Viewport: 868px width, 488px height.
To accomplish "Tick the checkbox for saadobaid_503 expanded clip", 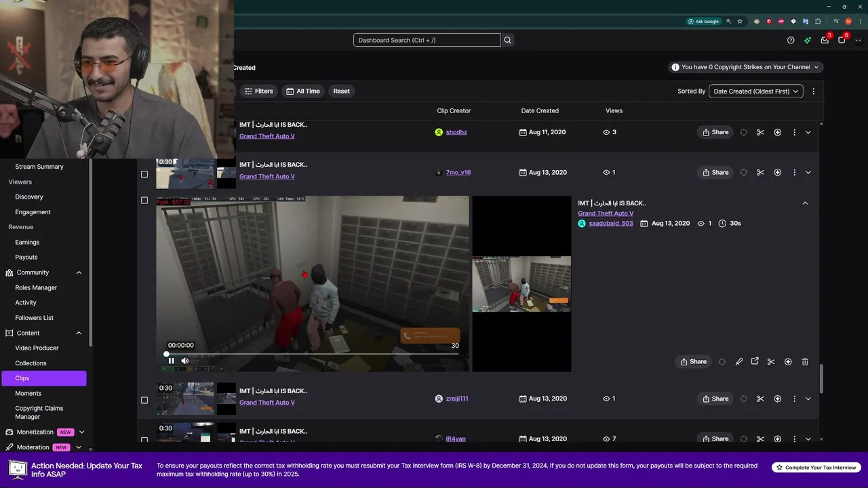I will pos(144,200).
